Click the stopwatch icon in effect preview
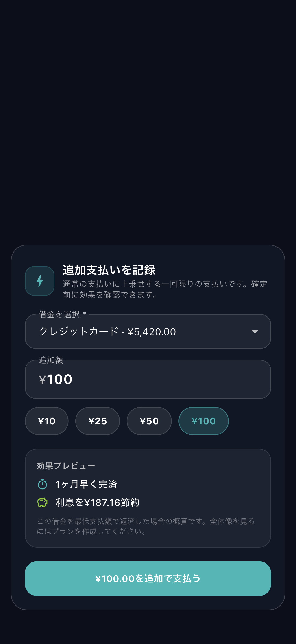Image resolution: width=296 pixels, height=644 pixels. [42, 484]
